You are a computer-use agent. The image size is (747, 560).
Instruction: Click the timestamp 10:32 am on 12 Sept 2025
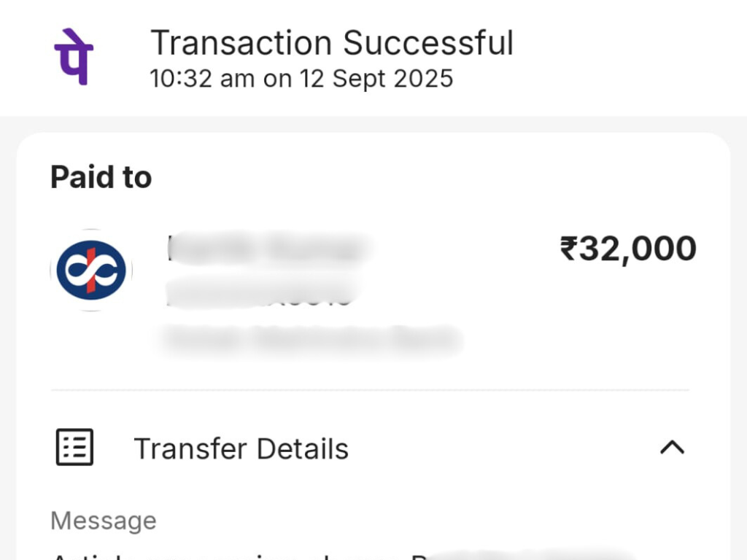tap(301, 78)
